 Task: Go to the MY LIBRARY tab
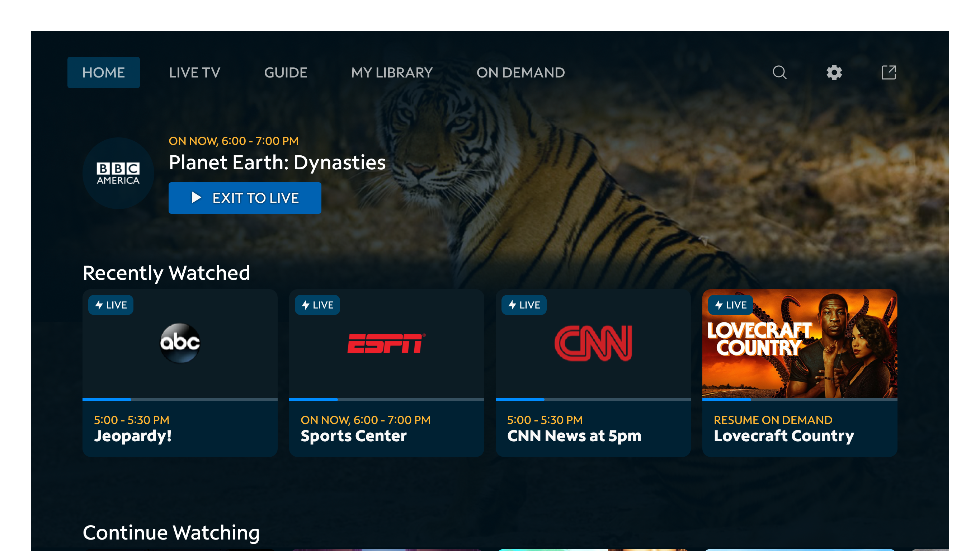392,72
